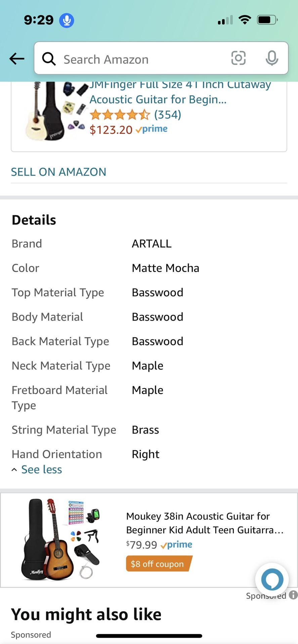Open JMFinger Cutaway Acoustic Guitar link
This screenshot has width=298, height=644.
point(180,92)
